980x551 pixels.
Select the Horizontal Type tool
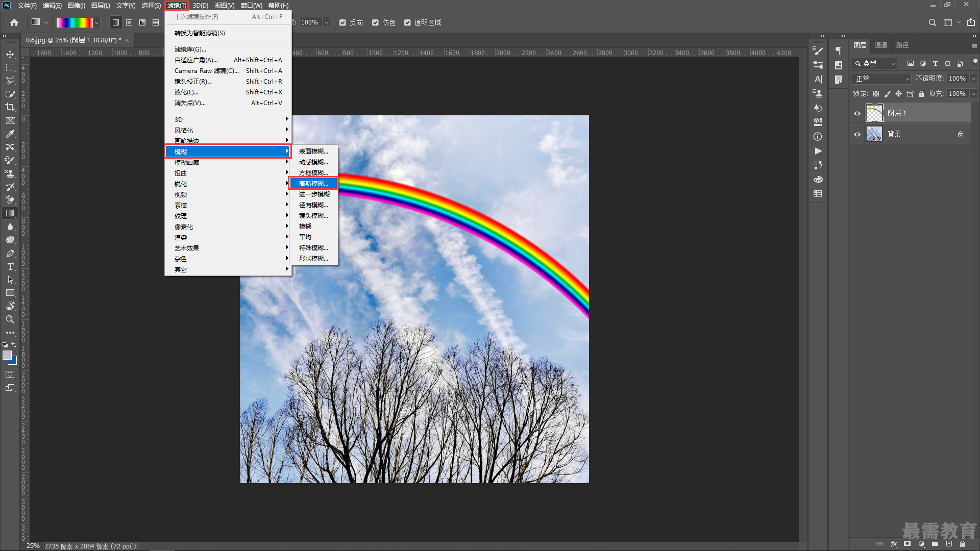point(10,266)
